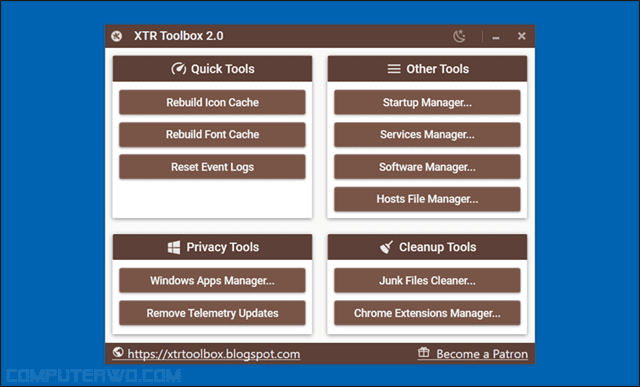The image size is (640, 387).
Task: Minimize the XTR Toolbox window
Action: tap(496, 37)
